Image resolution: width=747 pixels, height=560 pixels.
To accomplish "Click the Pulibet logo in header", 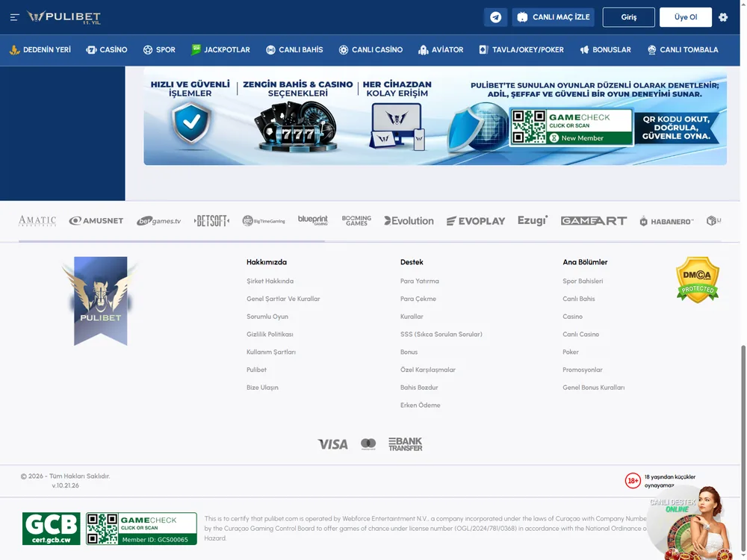I will click(x=63, y=17).
